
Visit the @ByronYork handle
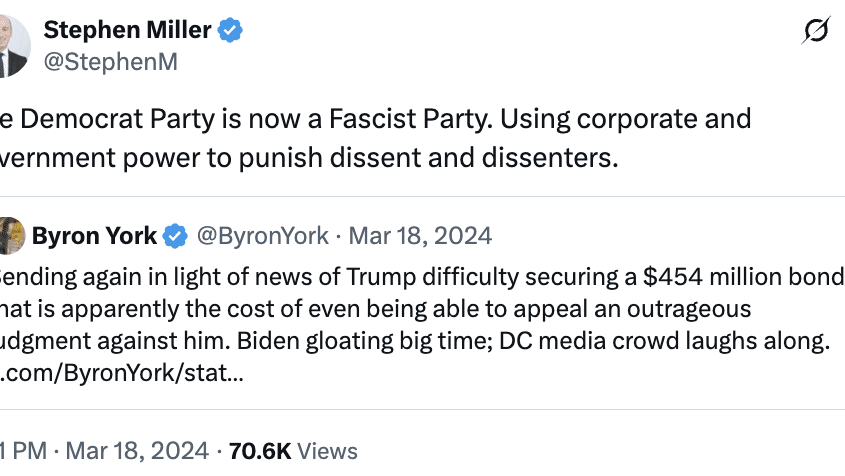262,236
